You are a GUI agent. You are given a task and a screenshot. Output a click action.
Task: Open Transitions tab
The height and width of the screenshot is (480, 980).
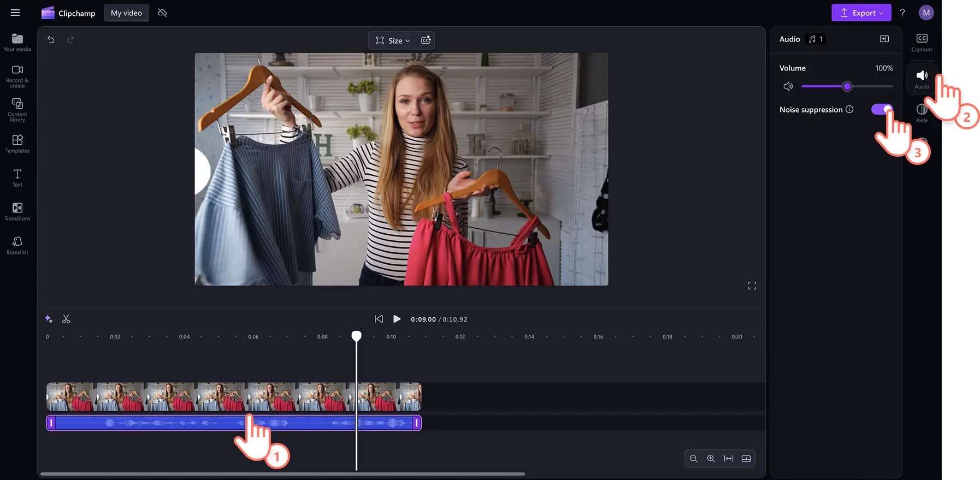click(x=17, y=211)
